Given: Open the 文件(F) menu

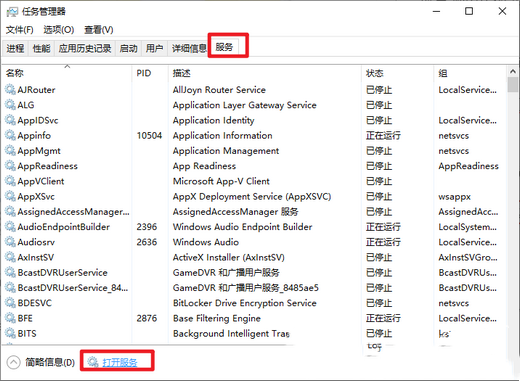Looking at the screenshot, I should pos(19,30).
